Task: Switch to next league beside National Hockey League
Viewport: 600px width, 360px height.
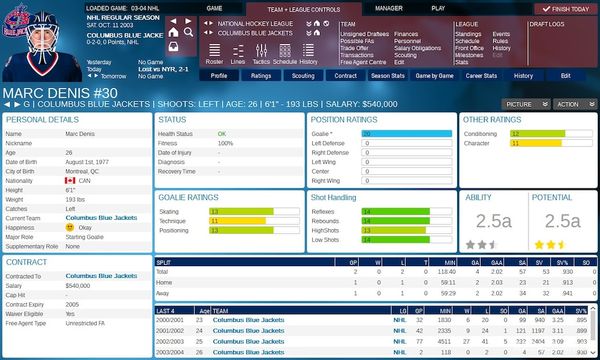Action: 211,23
